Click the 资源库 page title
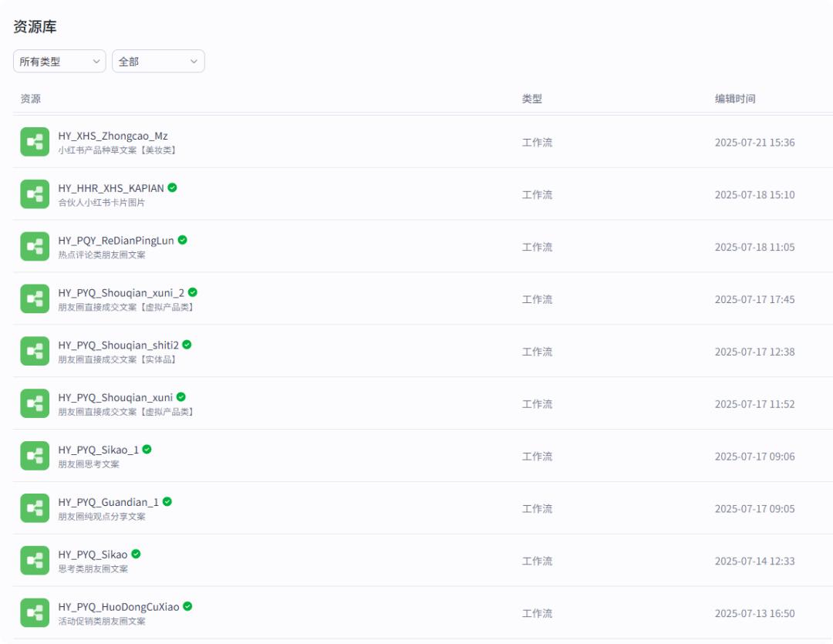 click(x=35, y=26)
